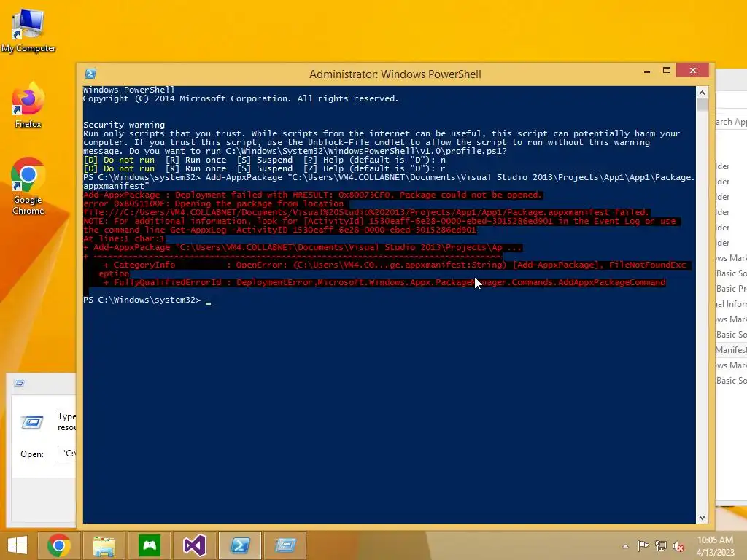The height and width of the screenshot is (560, 747).
Task: Switch to Run dialog taskbar button
Action: (285, 545)
